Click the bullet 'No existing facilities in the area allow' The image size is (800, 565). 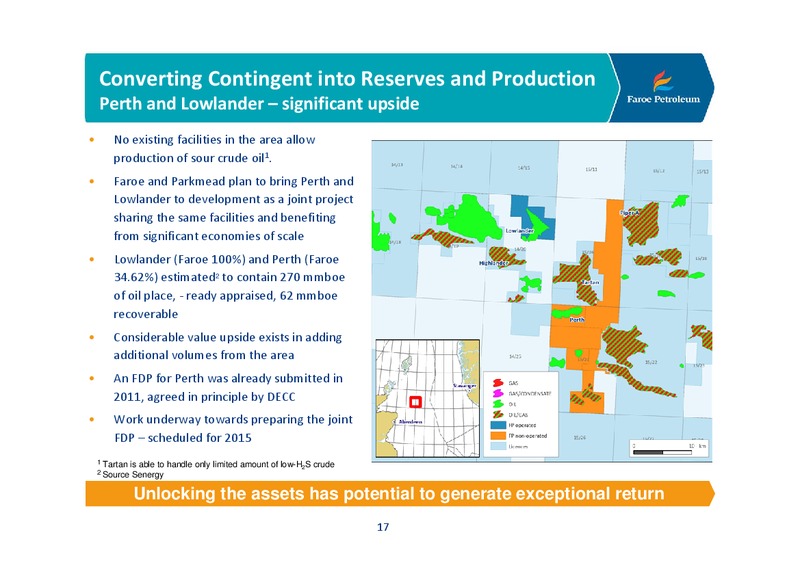[x=214, y=139]
